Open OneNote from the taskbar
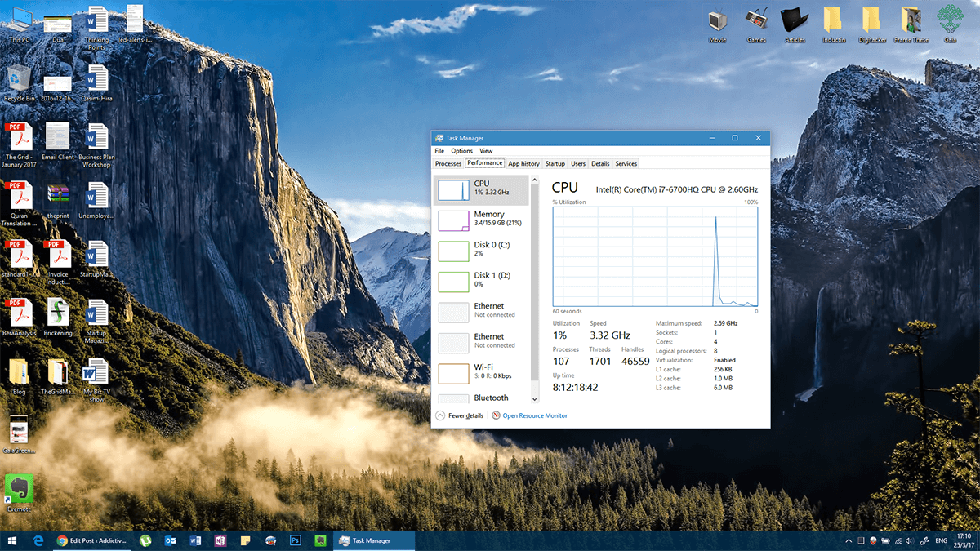This screenshot has height=551, width=980. (220, 540)
